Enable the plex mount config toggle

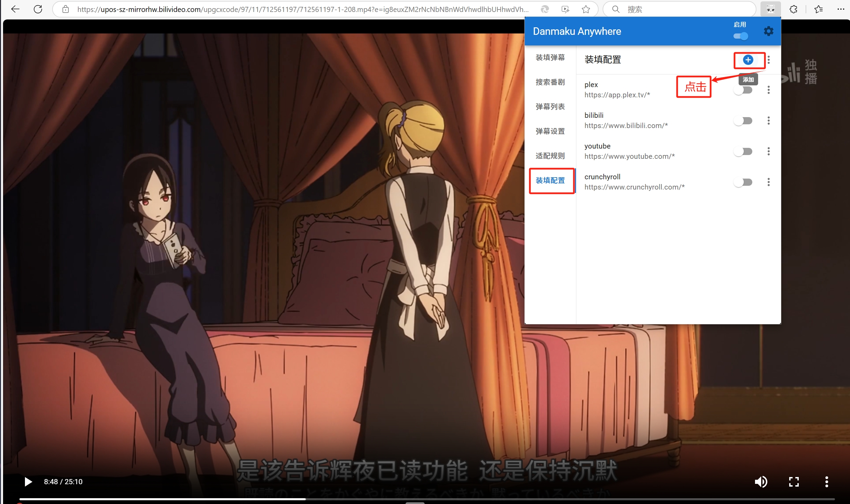(x=743, y=90)
